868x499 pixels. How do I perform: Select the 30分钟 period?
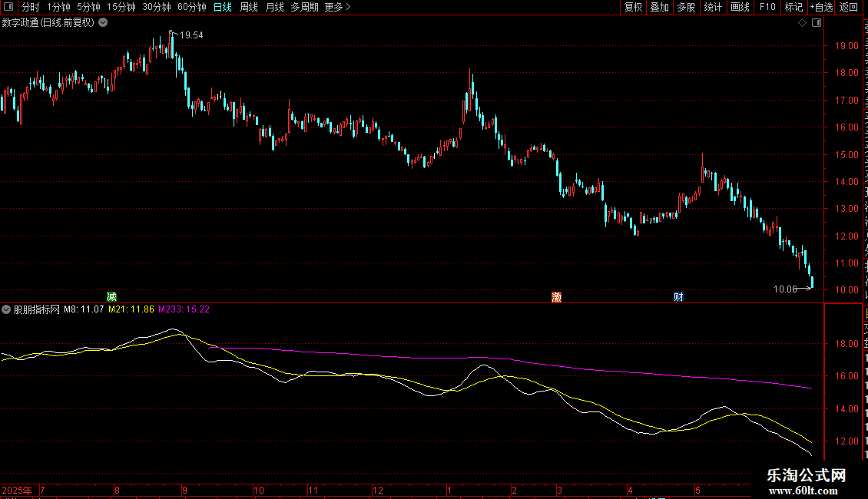pos(157,7)
